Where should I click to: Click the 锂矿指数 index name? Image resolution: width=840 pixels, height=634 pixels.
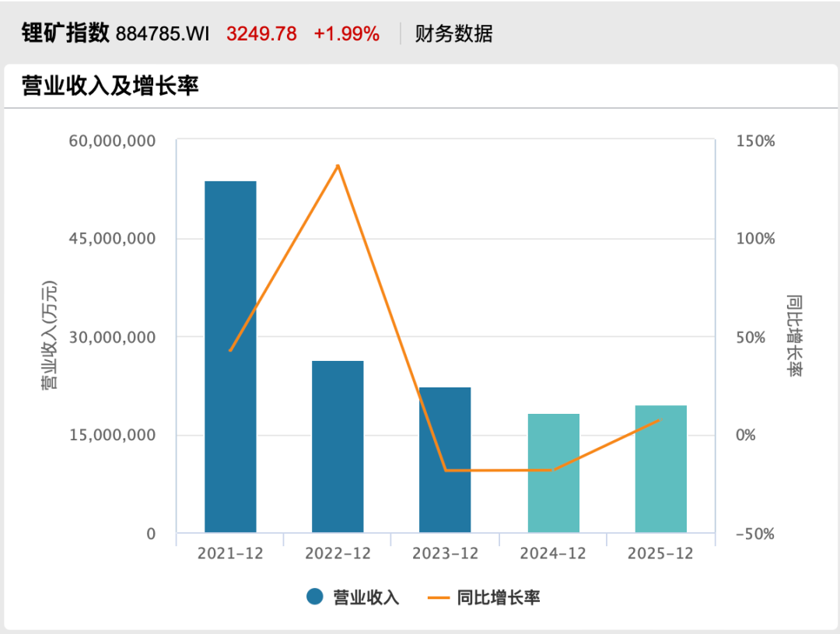pyautogui.click(x=64, y=33)
